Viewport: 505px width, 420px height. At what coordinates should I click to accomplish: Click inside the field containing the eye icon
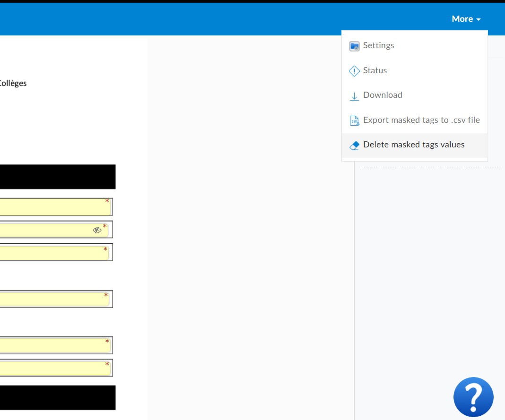pyautogui.click(x=52, y=230)
